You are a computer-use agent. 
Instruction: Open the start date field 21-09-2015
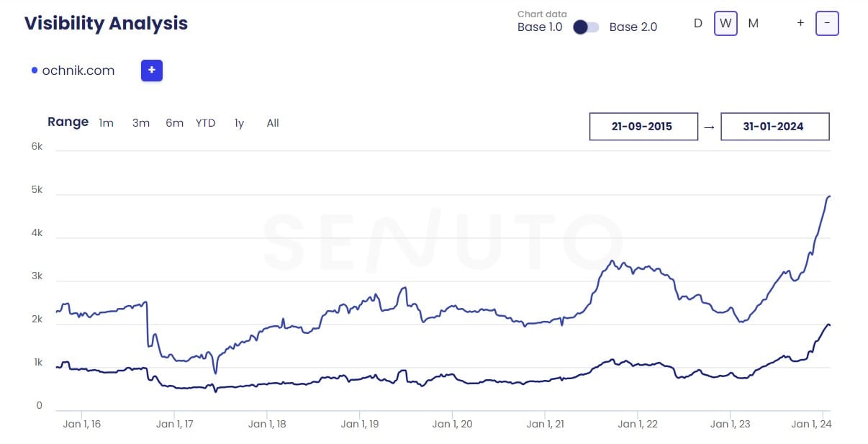coord(643,127)
